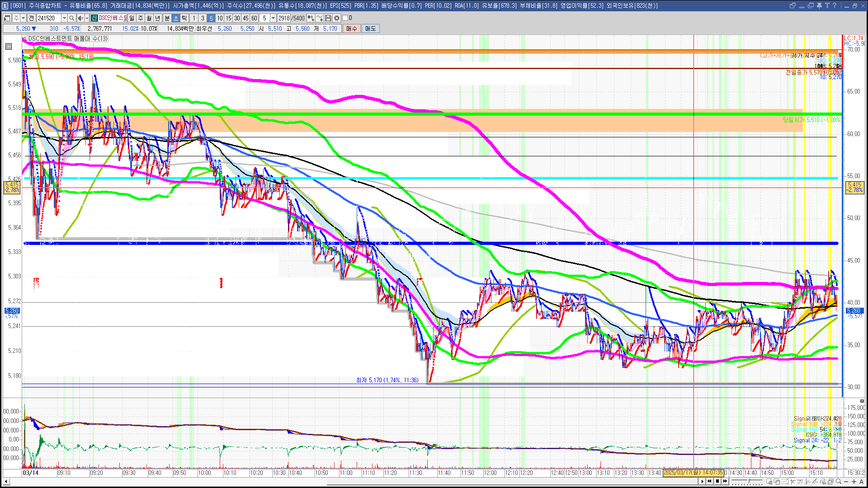The image size is (868, 488).
Task: Open the 주 market type dropdown
Action: pos(23,18)
